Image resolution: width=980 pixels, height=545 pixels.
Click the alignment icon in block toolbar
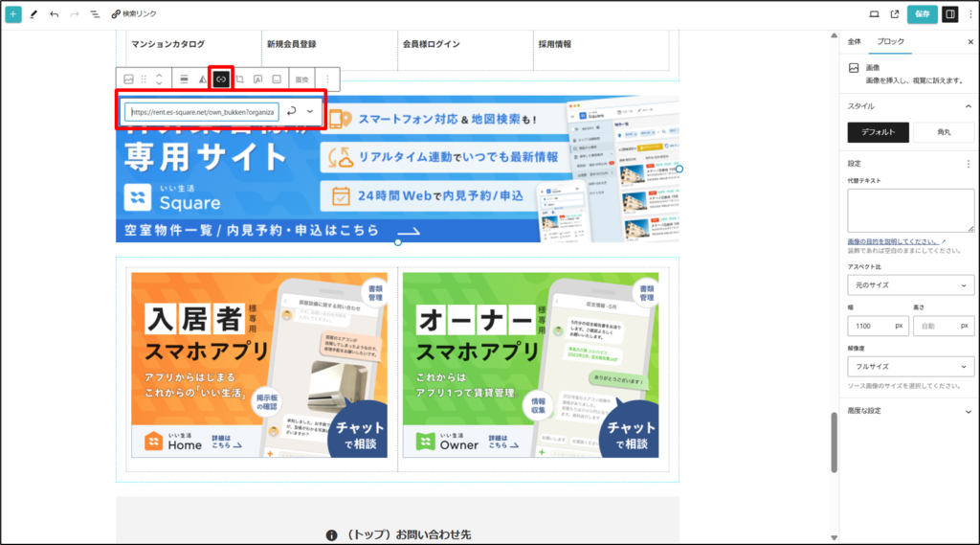[x=184, y=79]
